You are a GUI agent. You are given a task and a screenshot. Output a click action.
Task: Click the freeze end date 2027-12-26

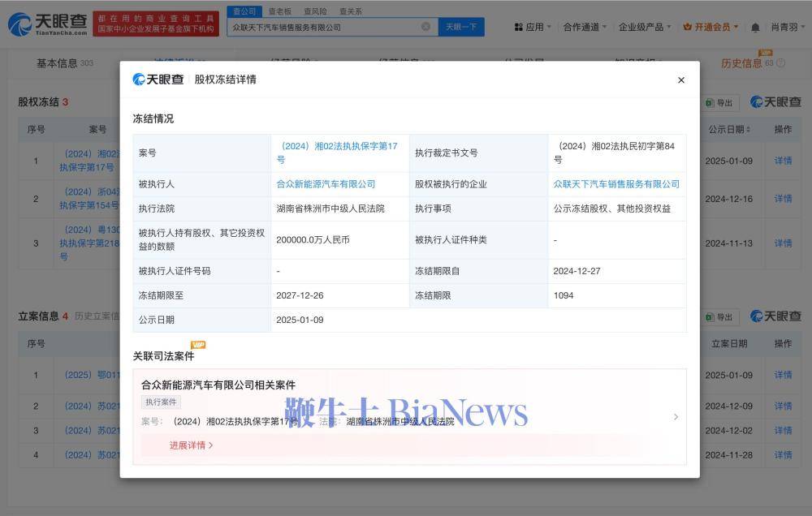(x=300, y=295)
